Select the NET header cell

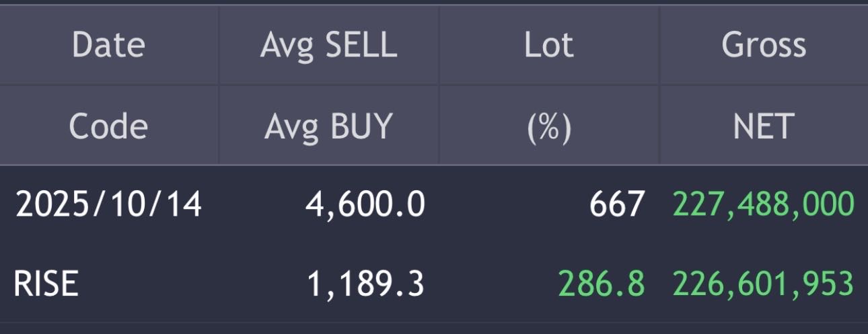[764, 126]
